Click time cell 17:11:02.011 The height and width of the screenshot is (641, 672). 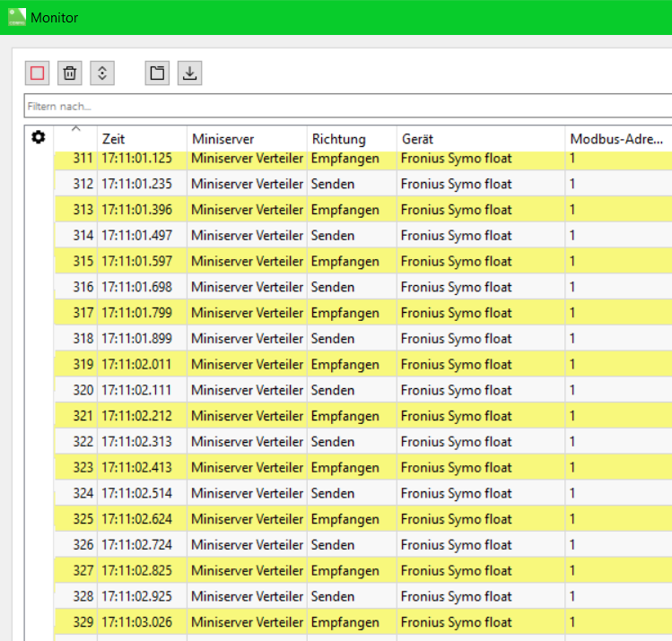coord(136,364)
